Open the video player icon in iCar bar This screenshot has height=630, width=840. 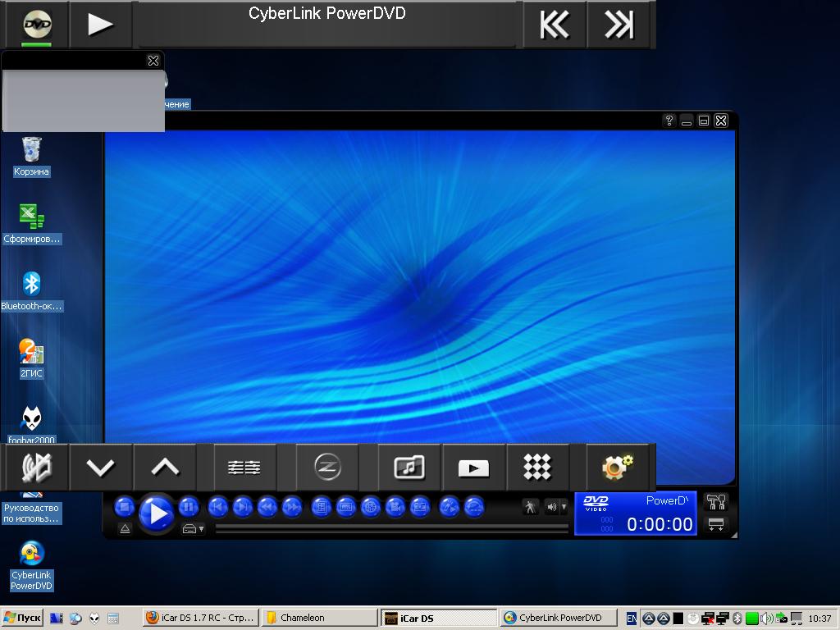point(473,468)
